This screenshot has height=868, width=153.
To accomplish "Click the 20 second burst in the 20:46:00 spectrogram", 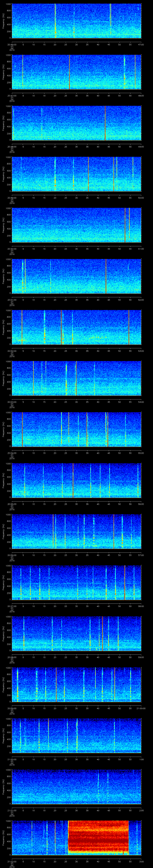I will coord(55,21).
